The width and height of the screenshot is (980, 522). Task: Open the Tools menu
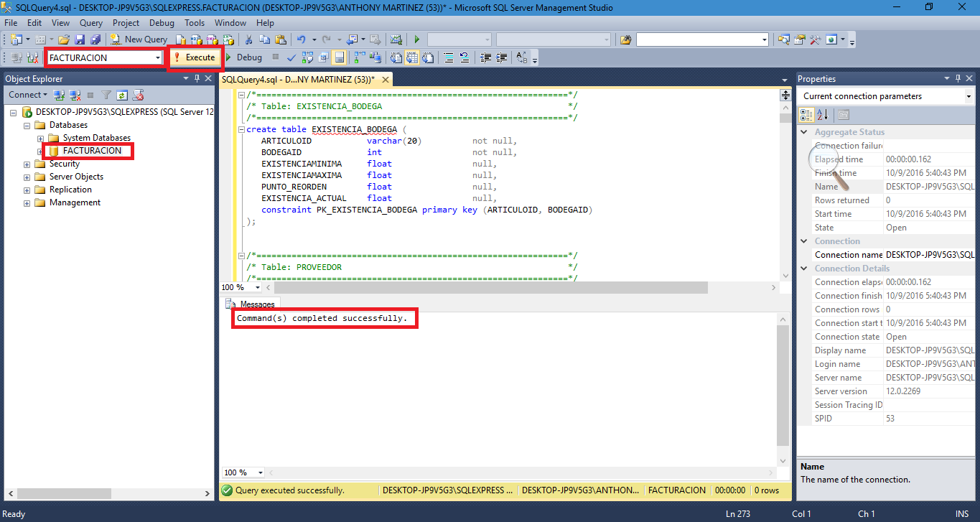[x=195, y=23]
